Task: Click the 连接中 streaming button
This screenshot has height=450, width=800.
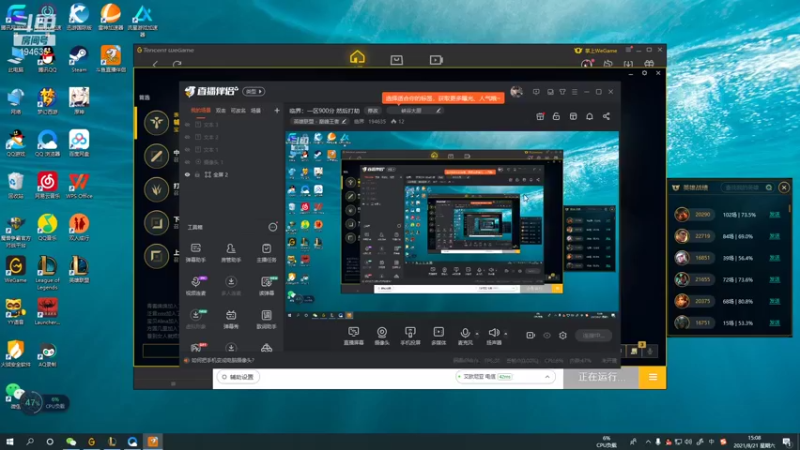Action: 593,335
